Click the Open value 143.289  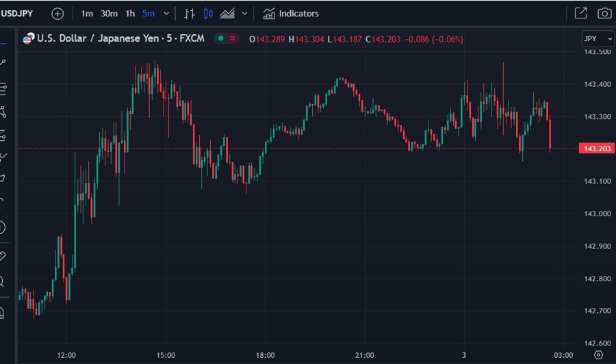point(270,39)
